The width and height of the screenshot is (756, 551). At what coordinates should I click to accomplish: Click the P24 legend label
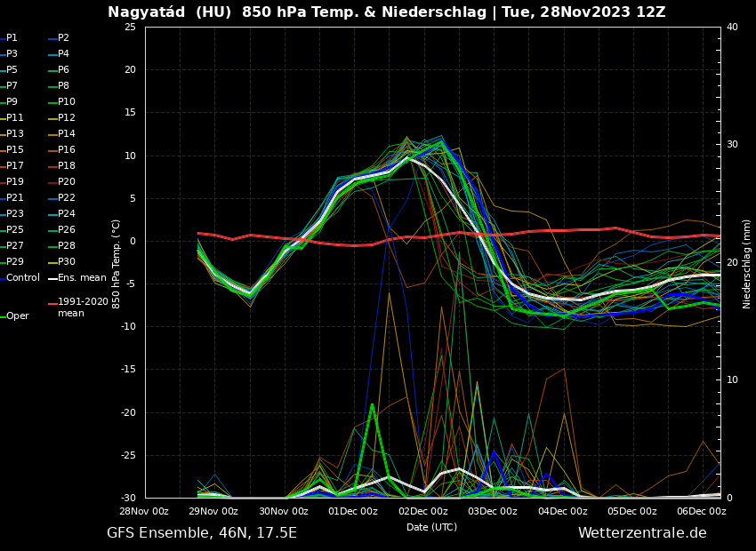click(x=66, y=214)
